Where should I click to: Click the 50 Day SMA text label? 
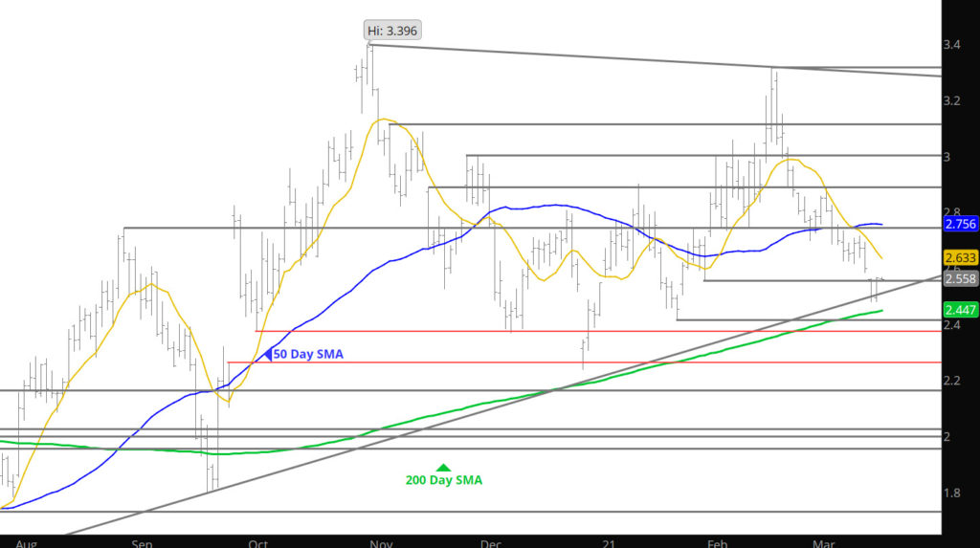tap(308, 355)
